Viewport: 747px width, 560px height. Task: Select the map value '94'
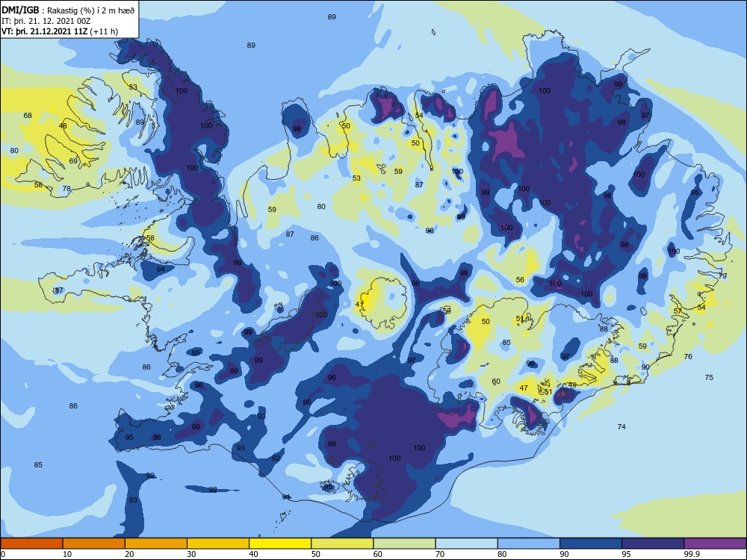(x=161, y=270)
